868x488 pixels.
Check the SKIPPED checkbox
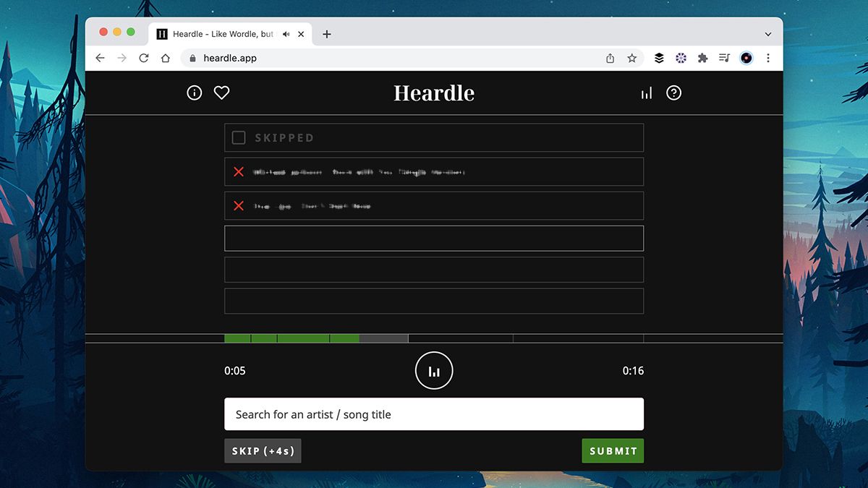pyautogui.click(x=239, y=137)
